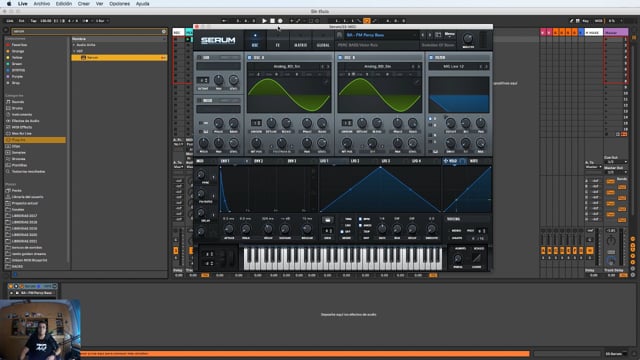640x360 pixels.
Task: Click next wavetable arrow for OSC B
Action: (418, 66)
